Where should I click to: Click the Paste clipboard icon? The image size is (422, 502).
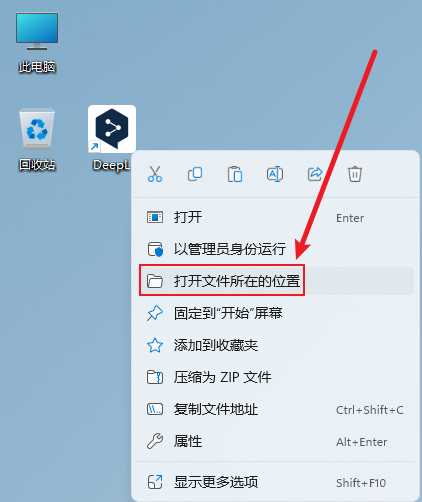235,174
